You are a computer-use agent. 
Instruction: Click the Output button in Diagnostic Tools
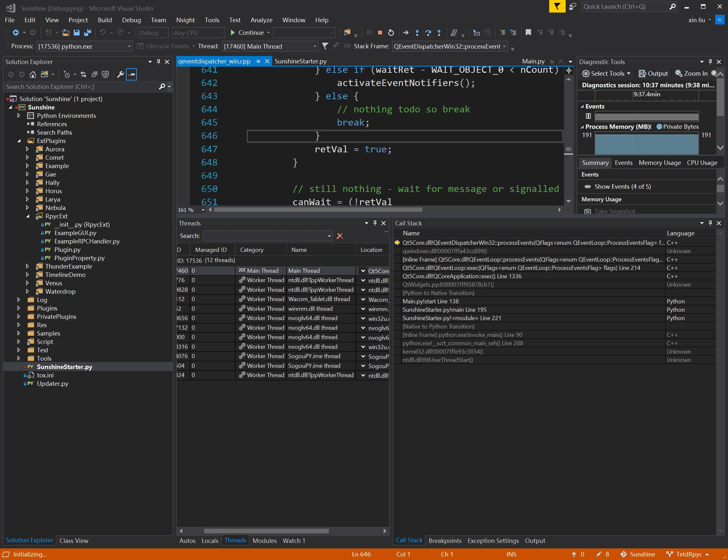[x=653, y=73]
